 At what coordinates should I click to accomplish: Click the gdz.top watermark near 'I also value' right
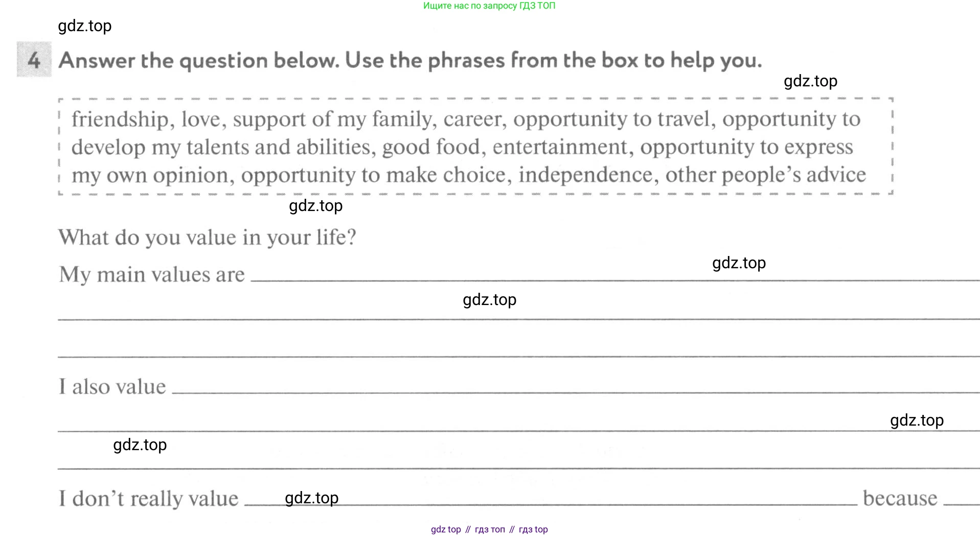917,421
